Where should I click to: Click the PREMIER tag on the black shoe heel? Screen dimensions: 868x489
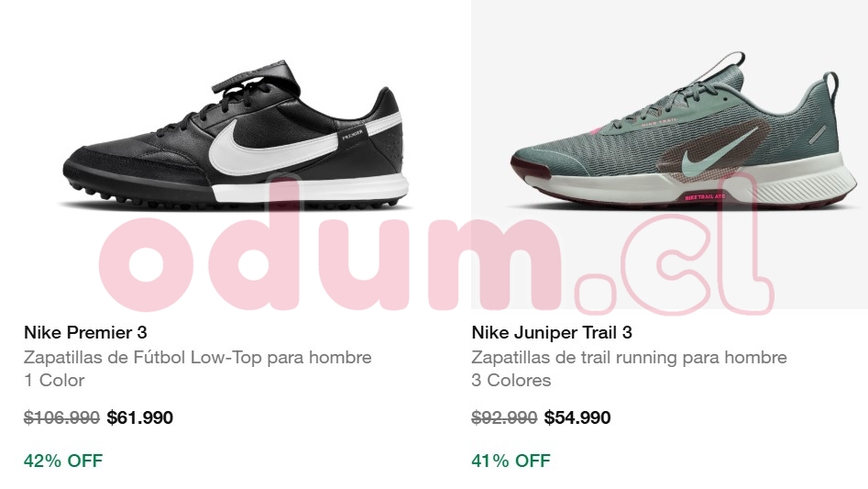point(353,135)
